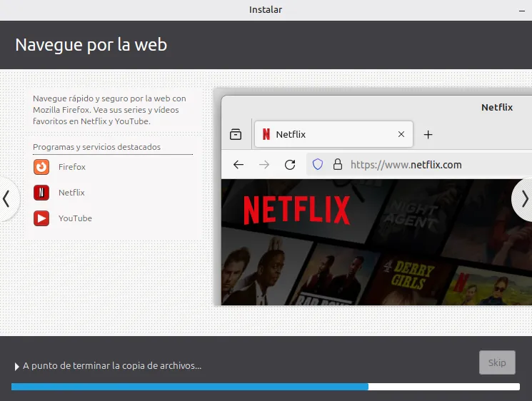Image resolution: width=532 pixels, height=401 pixels.
Task: Minimize the Instalar window
Action: [x=521, y=11]
